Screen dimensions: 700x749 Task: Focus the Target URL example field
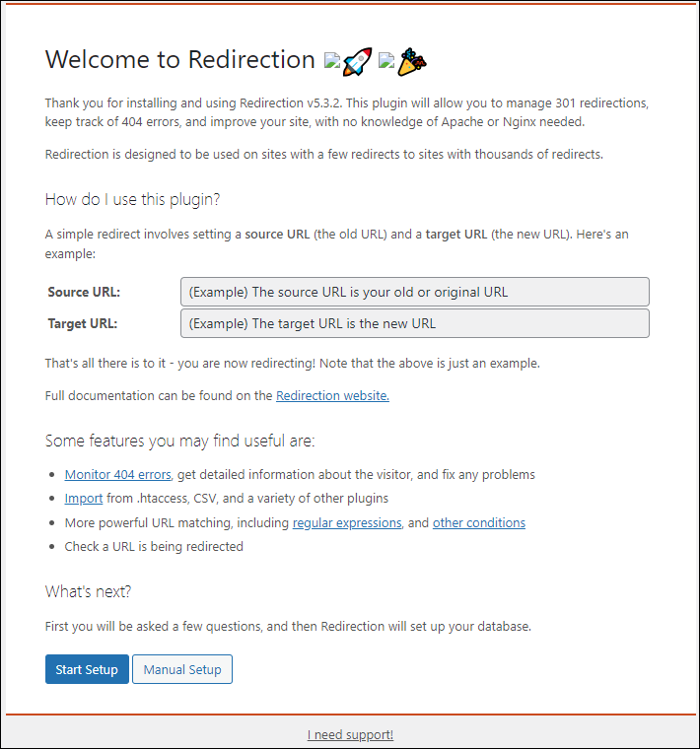click(x=415, y=323)
